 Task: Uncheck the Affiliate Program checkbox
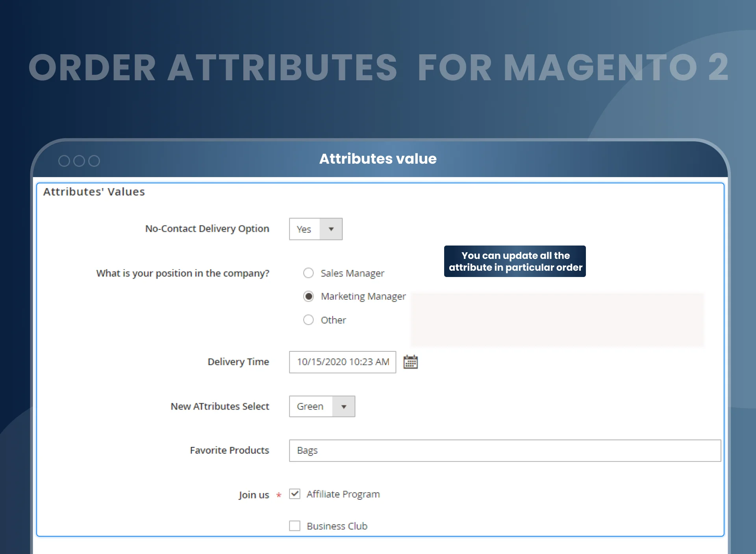[295, 494]
